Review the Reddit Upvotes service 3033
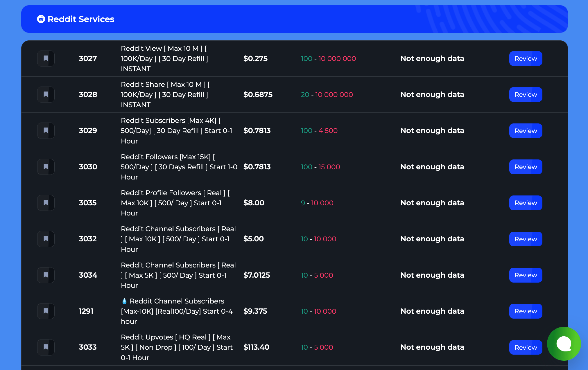The image size is (588, 370). coord(525,347)
